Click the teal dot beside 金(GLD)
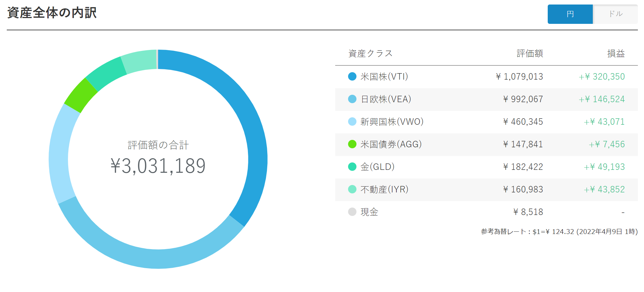The image size is (644, 292). [x=352, y=167]
